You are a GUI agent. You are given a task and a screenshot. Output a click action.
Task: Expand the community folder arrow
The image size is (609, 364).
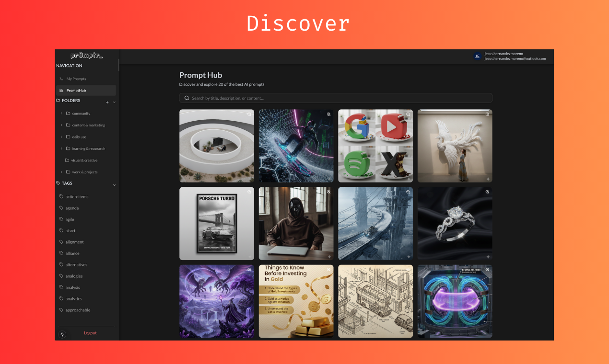pyautogui.click(x=61, y=114)
